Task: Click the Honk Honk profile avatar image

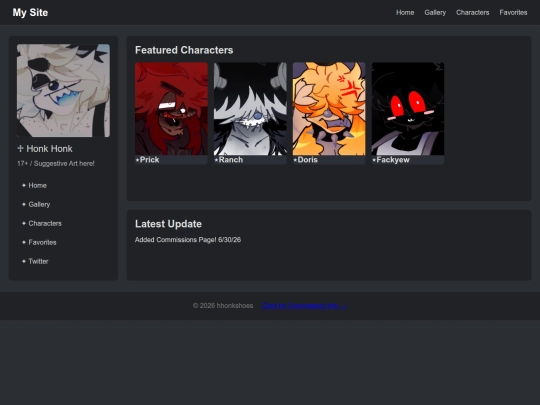Action: pos(63,90)
